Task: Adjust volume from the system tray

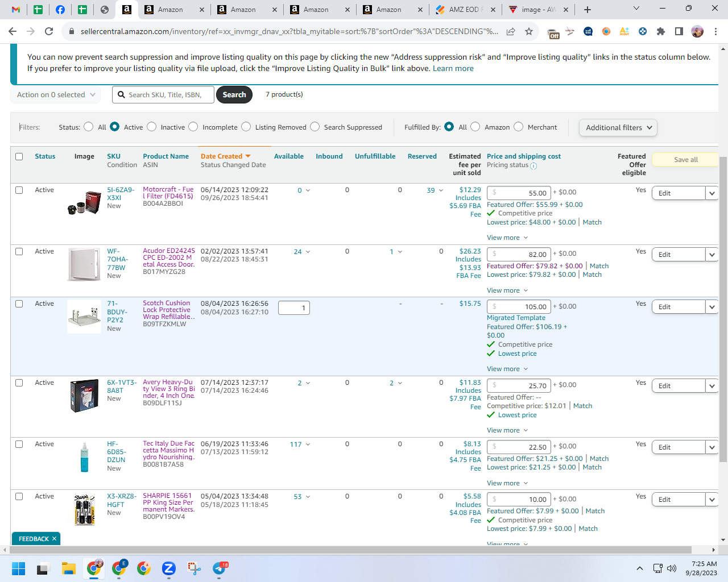Action: click(x=672, y=568)
